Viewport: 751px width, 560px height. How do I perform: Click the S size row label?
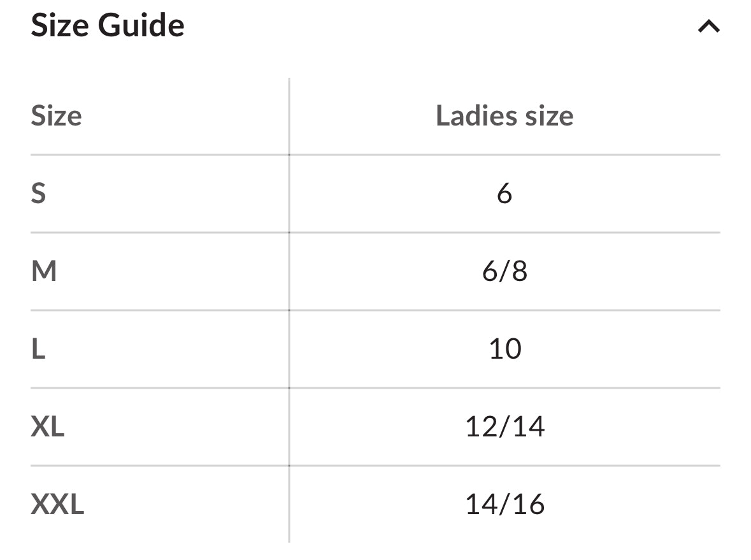pos(38,194)
